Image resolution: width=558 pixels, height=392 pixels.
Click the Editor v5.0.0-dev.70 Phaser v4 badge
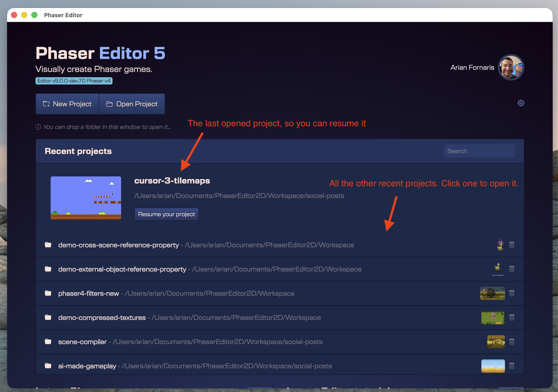[74, 81]
